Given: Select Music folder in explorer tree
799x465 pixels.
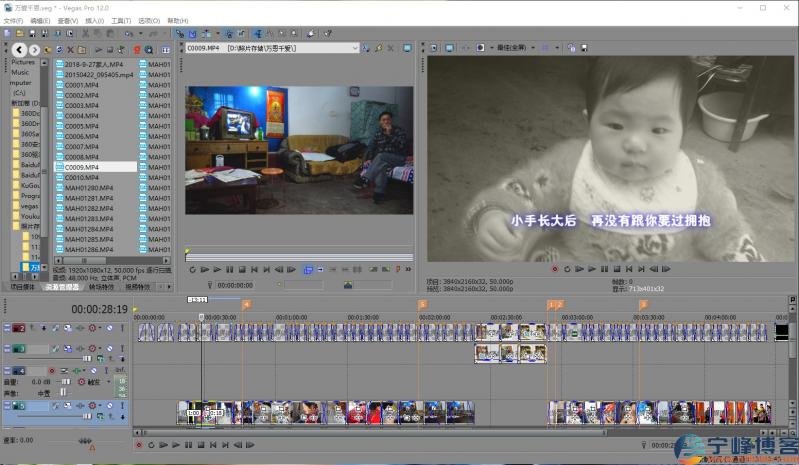Looking at the screenshot, I should [x=20, y=72].
